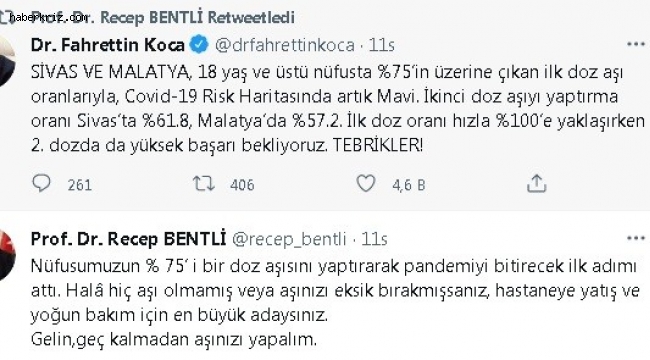
Task: Click retweet icon on Fahrettin Koca's tweet
Action: [204, 183]
